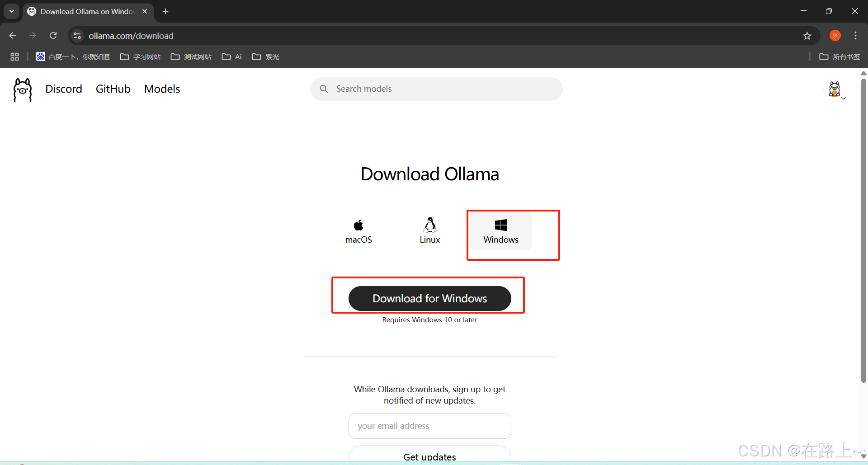Open a new browser tab
The height and width of the screenshot is (465, 868).
[165, 11]
